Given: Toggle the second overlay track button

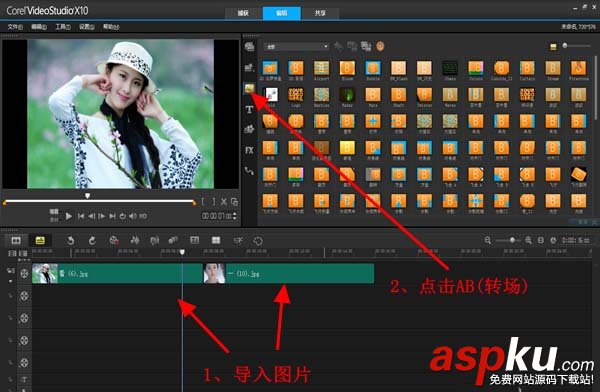Looking at the screenshot, I should [x=24, y=318].
